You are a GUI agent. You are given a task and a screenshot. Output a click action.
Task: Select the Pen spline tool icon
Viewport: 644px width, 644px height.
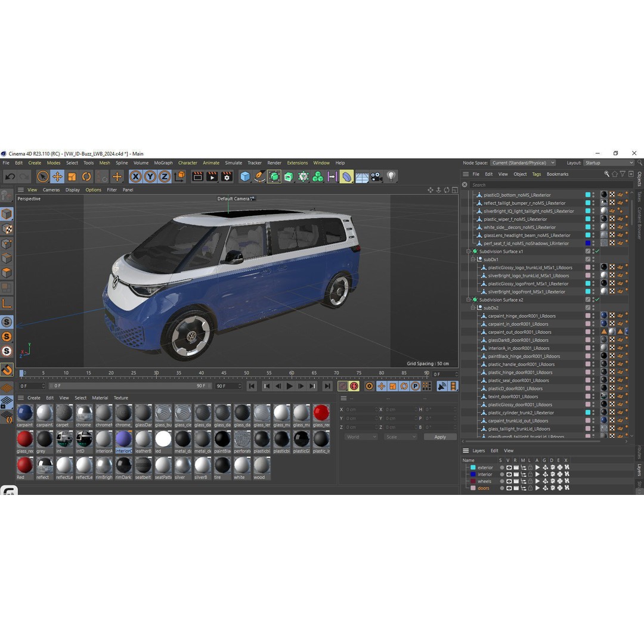260,177
